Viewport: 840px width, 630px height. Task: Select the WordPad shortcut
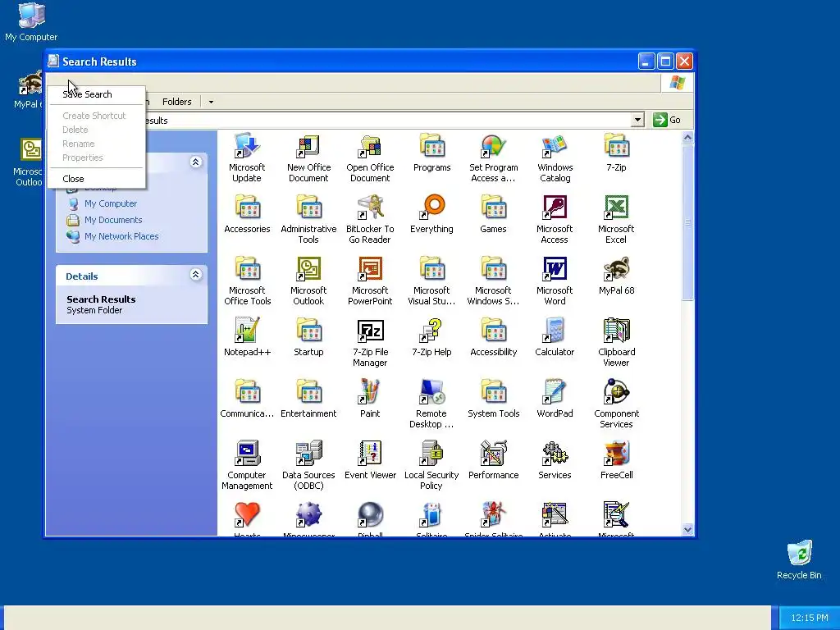(555, 399)
